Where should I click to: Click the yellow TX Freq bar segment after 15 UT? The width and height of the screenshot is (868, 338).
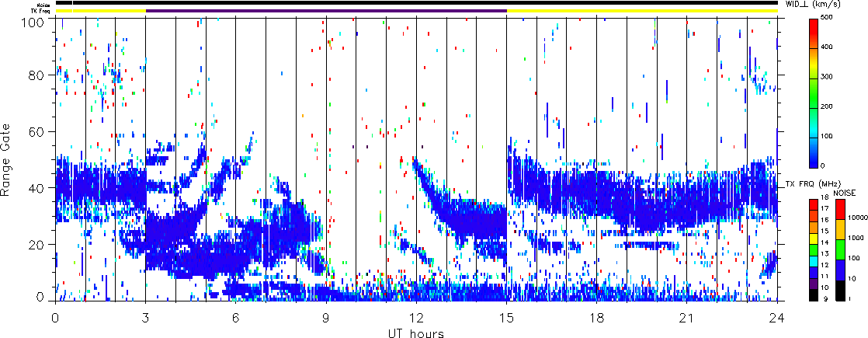tap(642, 11)
